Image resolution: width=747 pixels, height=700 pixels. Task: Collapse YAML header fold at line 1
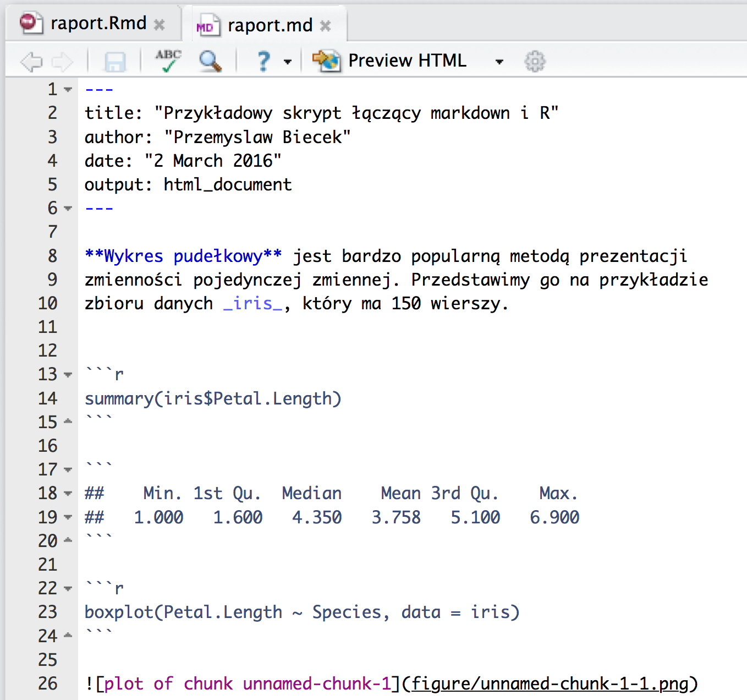click(68, 89)
